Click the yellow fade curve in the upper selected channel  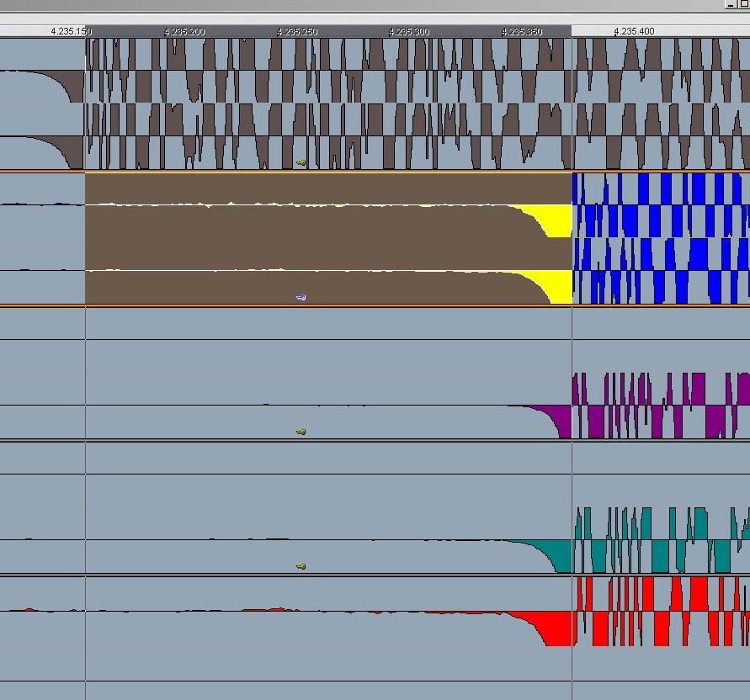[x=555, y=219]
